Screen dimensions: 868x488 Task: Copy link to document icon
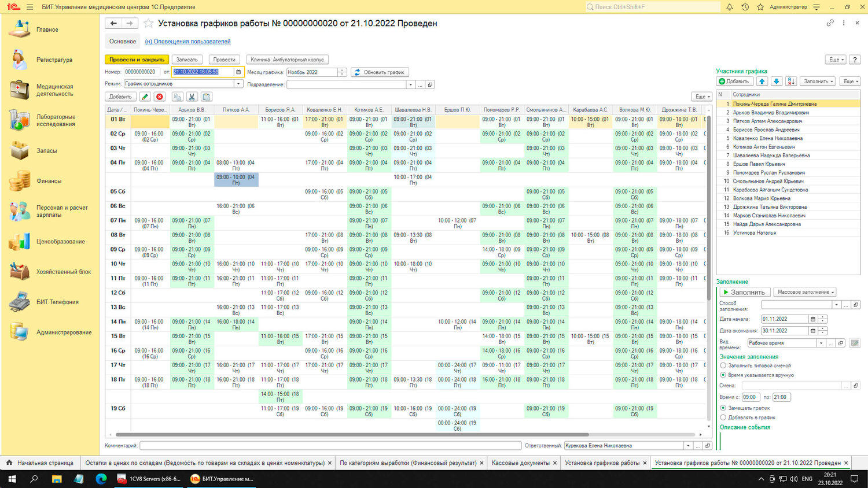coord(830,23)
